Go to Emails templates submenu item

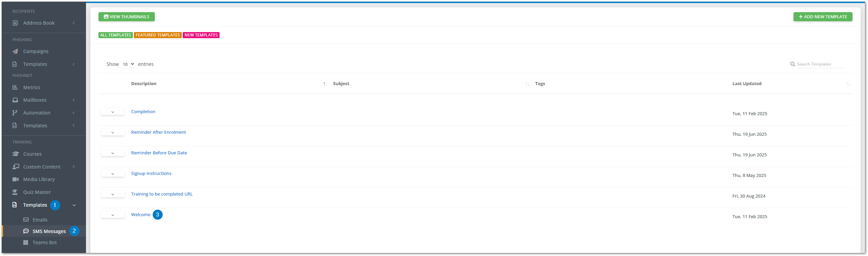pyautogui.click(x=40, y=220)
